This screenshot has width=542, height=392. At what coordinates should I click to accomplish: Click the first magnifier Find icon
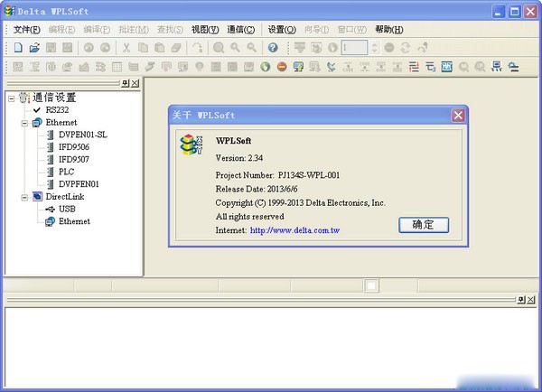[219, 47]
